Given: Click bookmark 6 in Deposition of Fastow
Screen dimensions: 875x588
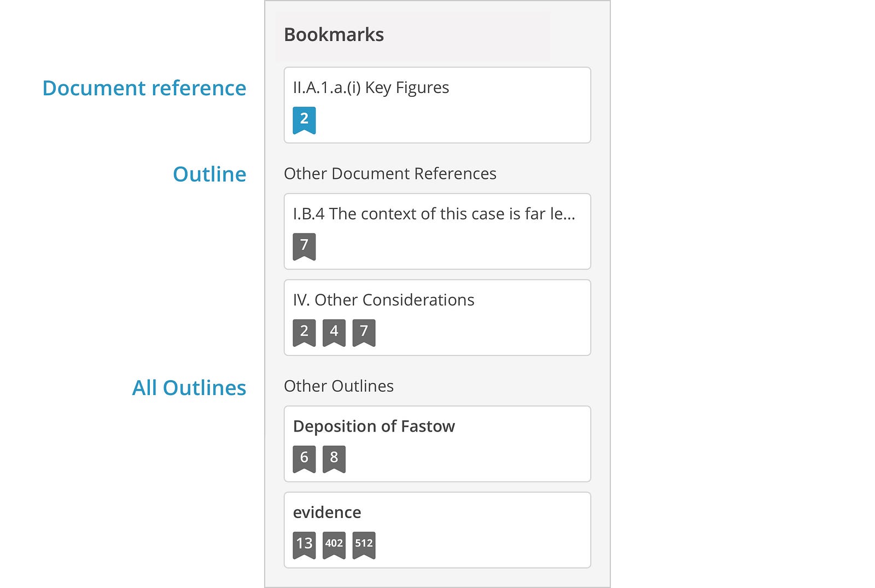Looking at the screenshot, I should point(304,458).
